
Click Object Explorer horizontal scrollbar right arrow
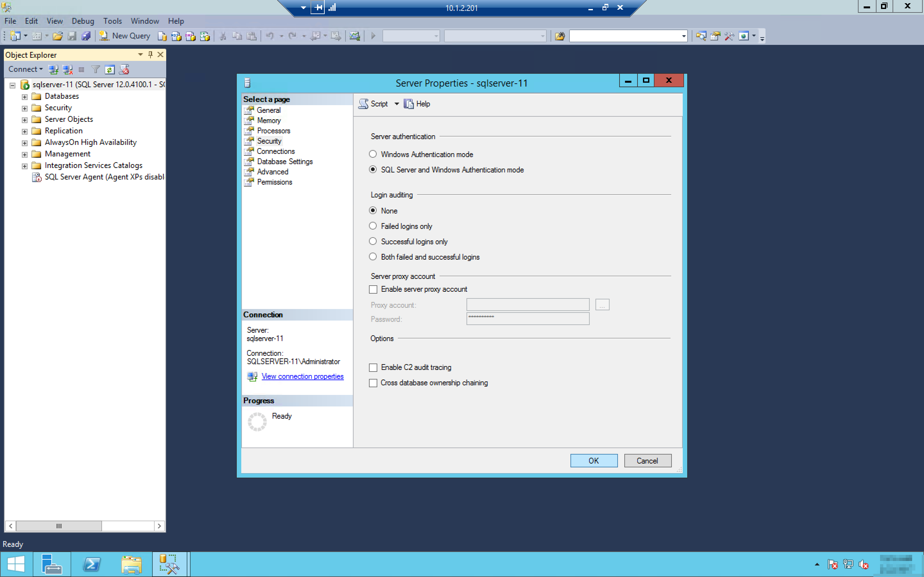pos(159,526)
